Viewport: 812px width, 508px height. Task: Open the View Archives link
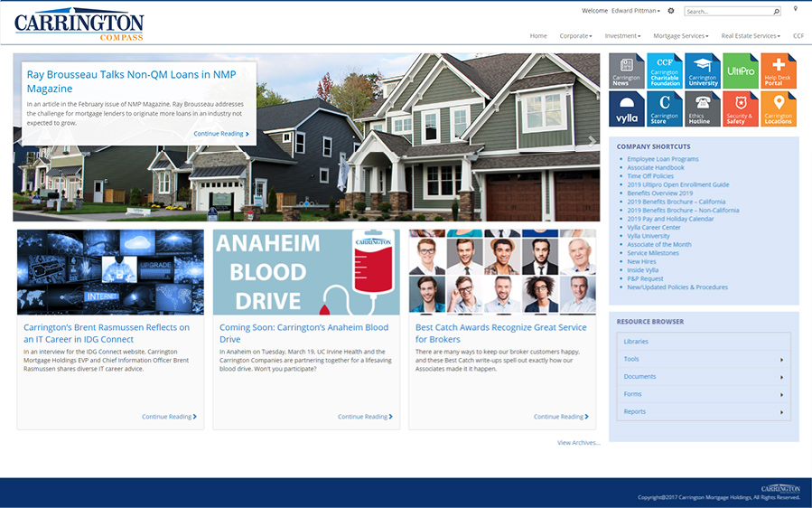578,443
